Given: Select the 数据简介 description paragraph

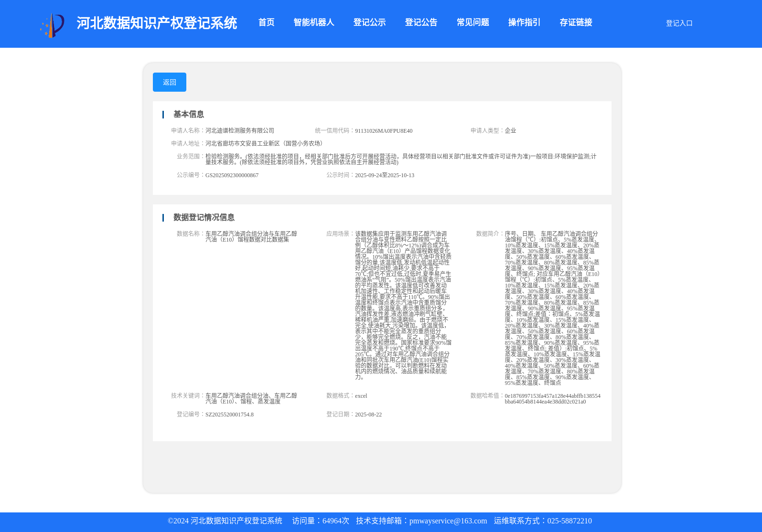Looking at the screenshot, I should pos(552,309).
